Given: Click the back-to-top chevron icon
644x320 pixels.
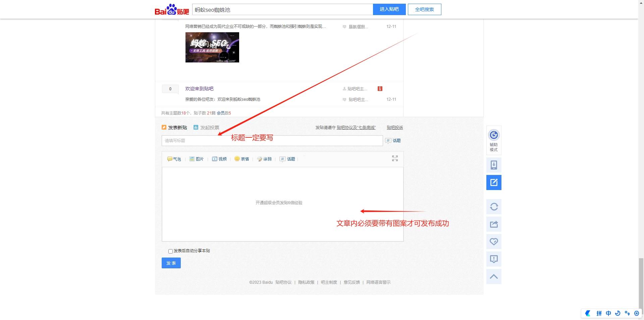Looking at the screenshot, I should point(494,276).
